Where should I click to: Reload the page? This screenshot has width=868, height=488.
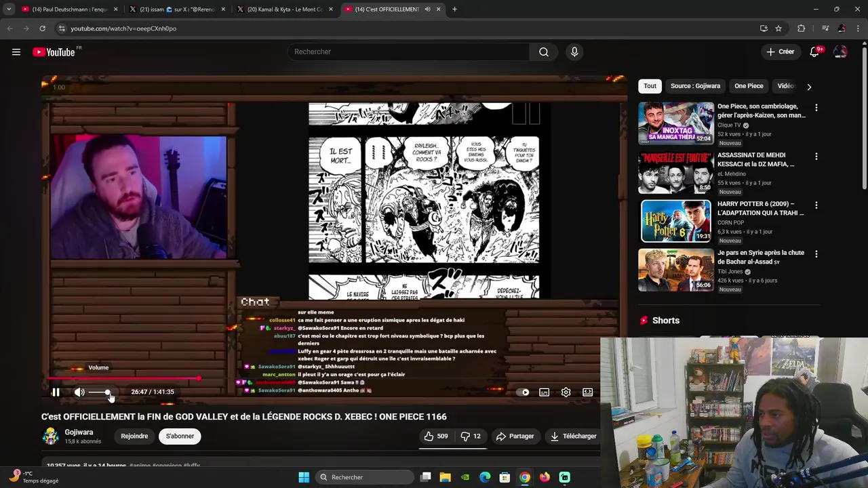(x=42, y=28)
